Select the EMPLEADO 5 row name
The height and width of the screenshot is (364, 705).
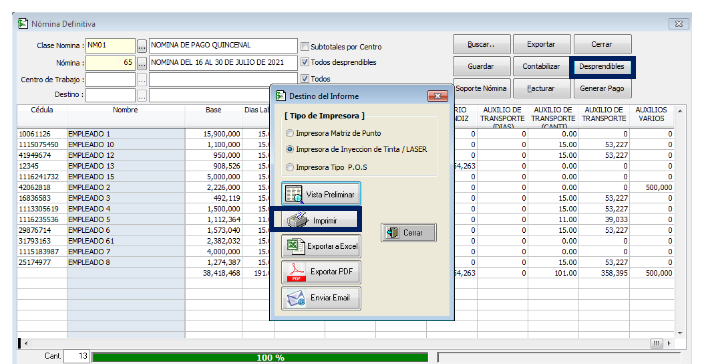pyautogui.click(x=89, y=220)
